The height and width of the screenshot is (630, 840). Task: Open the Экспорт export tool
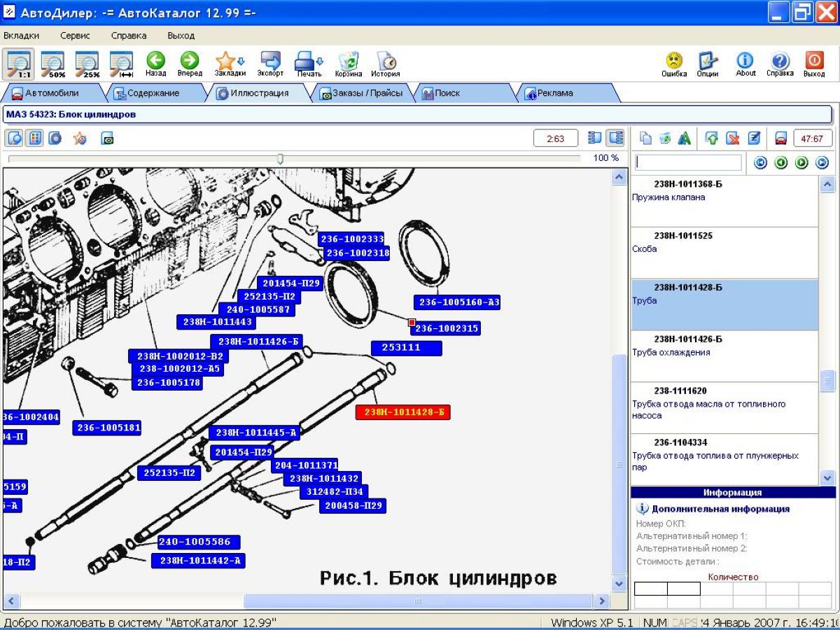[x=270, y=64]
